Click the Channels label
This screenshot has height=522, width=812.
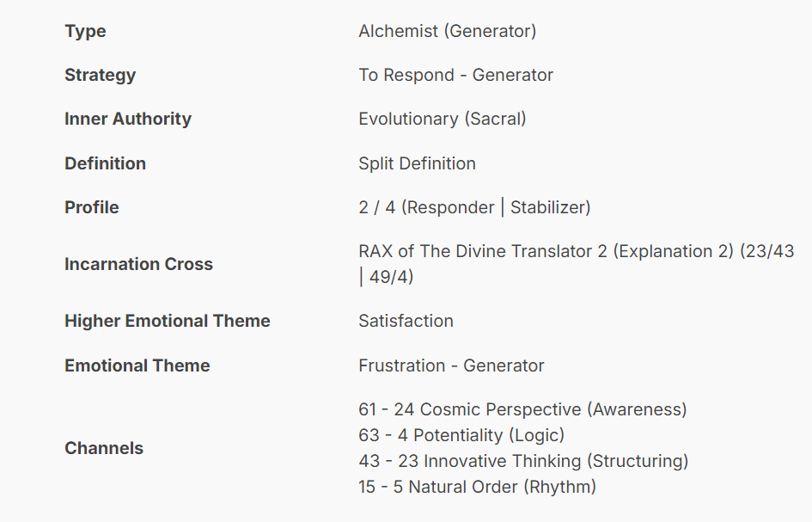tap(103, 448)
